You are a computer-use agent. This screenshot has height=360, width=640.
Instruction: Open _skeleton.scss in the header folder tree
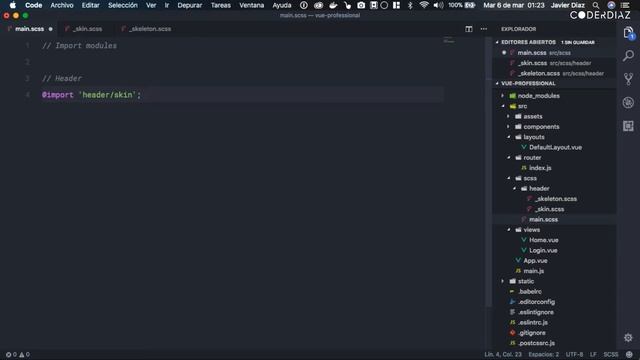click(556, 199)
